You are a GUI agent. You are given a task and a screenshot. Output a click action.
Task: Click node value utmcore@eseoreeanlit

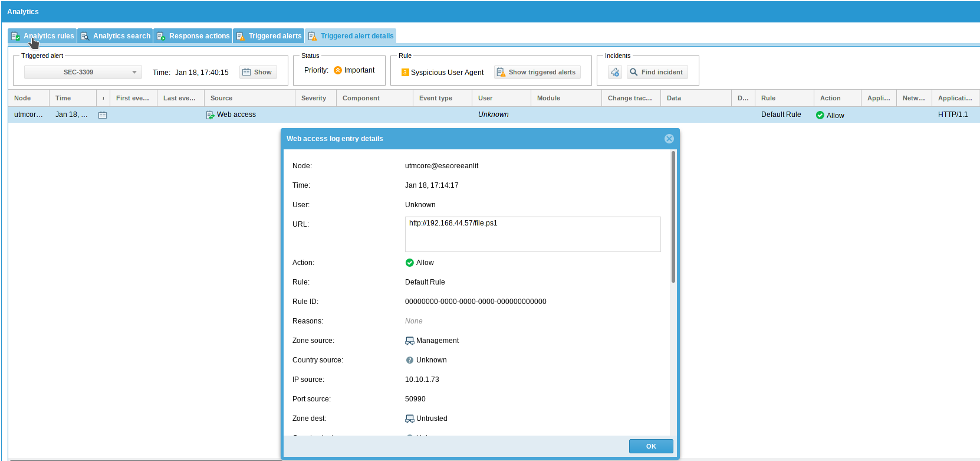tap(442, 166)
